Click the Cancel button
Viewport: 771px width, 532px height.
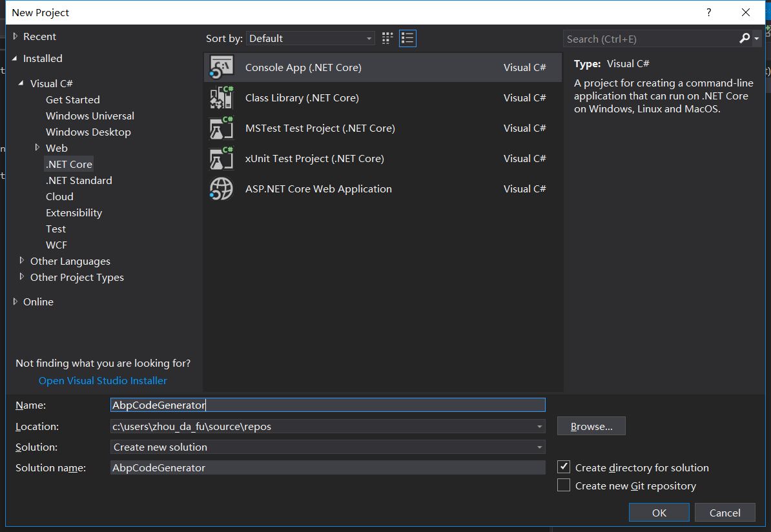pyautogui.click(x=725, y=513)
